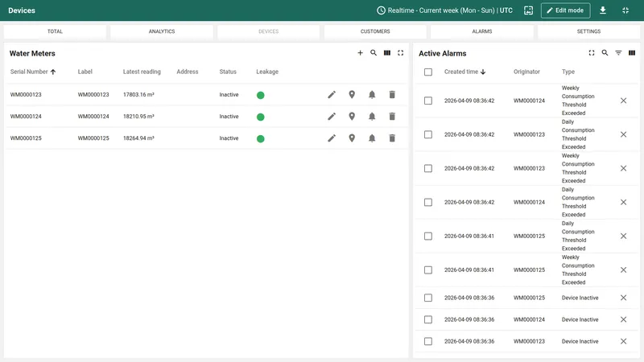Sort alarms by Originator column
Screen dimensions: 644x362
[526, 72]
